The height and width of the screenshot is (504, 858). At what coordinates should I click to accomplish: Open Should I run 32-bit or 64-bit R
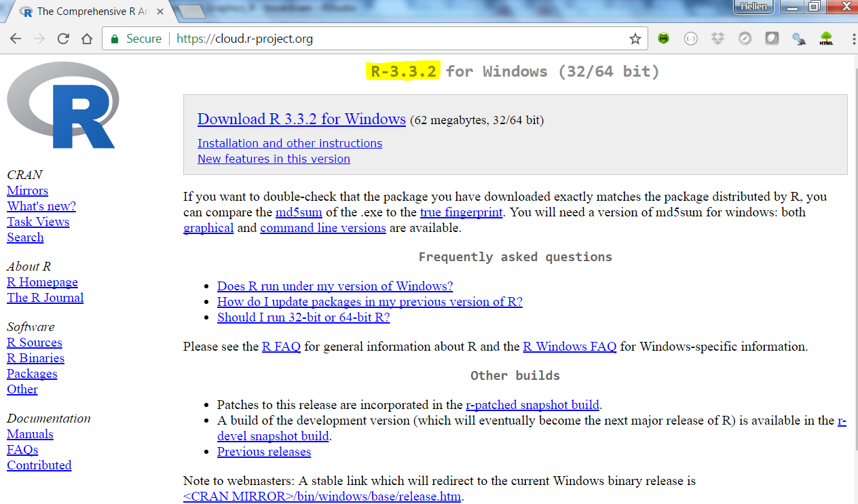pyautogui.click(x=303, y=317)
